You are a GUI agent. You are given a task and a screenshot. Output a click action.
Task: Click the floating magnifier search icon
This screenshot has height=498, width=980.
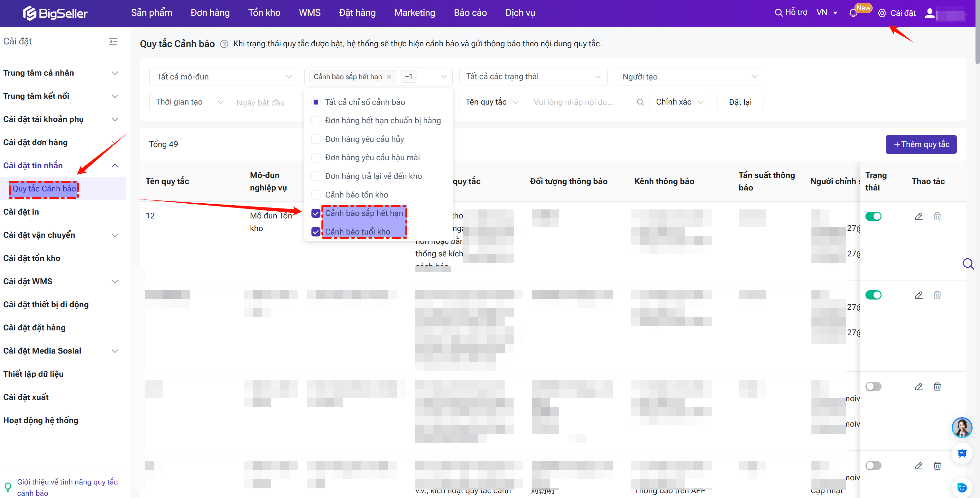click(x=968, y=264)
